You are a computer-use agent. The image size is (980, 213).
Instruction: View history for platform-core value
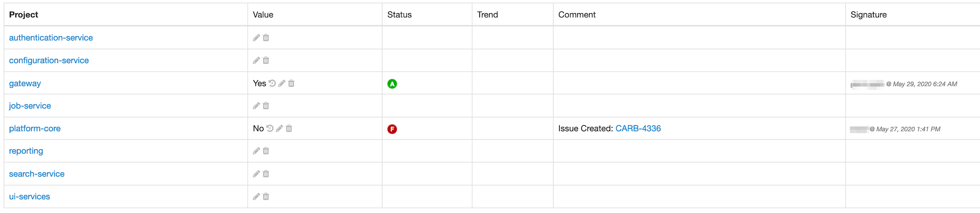pos(270,128)
